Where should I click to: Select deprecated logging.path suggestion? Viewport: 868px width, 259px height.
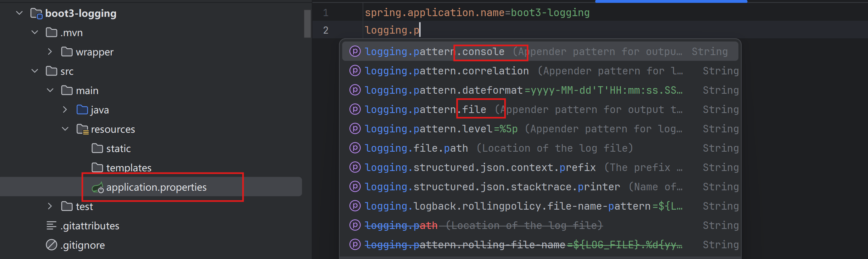pyautogui.click(x=540, y=225)
